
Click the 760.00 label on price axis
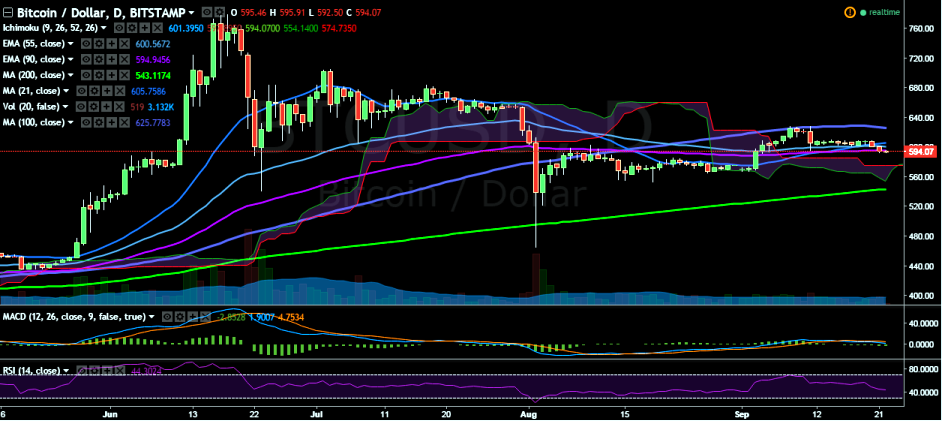(x=922, y=28)
